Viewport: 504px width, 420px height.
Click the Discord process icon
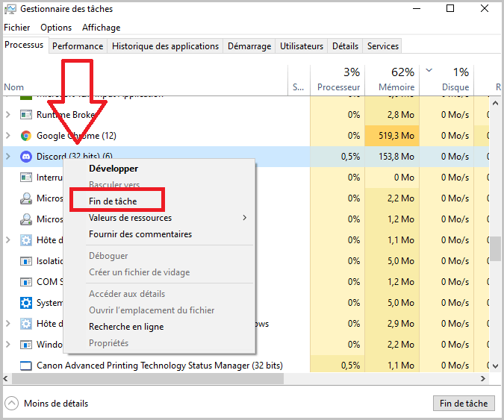pyautogui.click(x=25, y=157)
